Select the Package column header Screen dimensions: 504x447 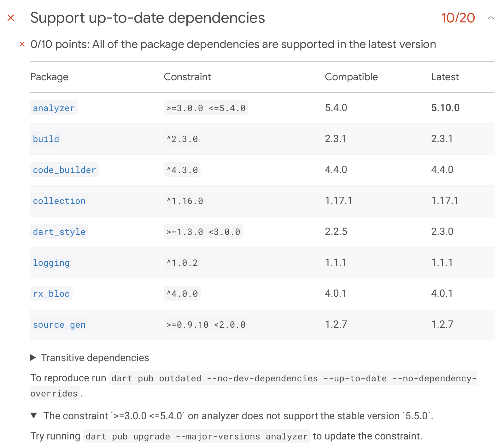coord(49,77)
